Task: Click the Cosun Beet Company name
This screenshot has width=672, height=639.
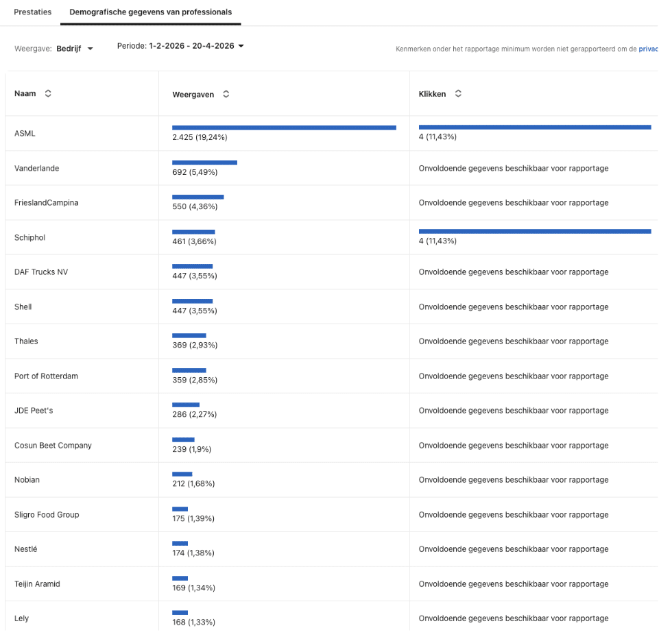Action: tap(53, 446)
